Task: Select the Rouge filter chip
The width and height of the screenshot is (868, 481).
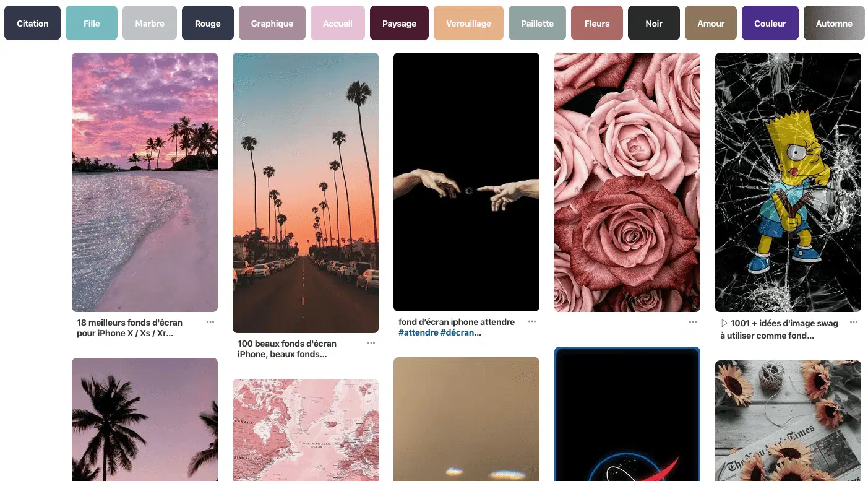Action: pyautogui.click(x=208, y=23)
